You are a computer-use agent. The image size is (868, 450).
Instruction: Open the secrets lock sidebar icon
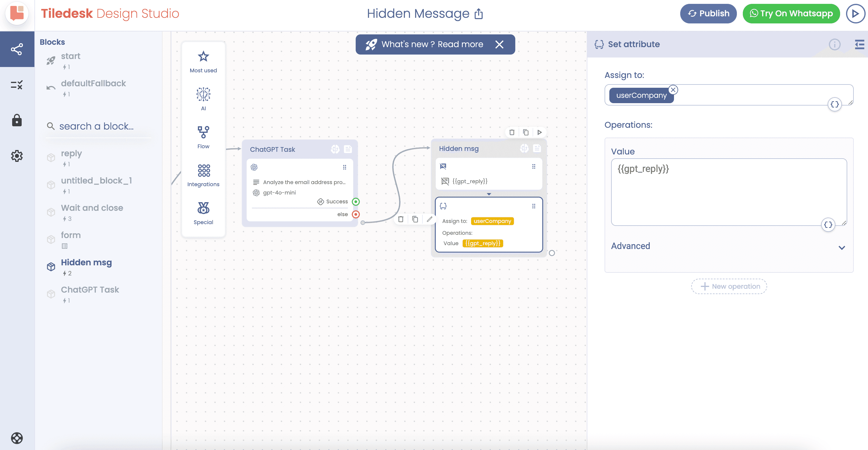click(x=17, y=120)
